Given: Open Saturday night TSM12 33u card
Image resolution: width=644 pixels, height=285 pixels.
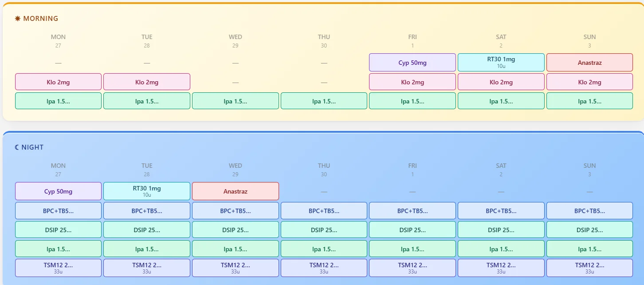Looking at the screenshot, I should pos(501,268).
